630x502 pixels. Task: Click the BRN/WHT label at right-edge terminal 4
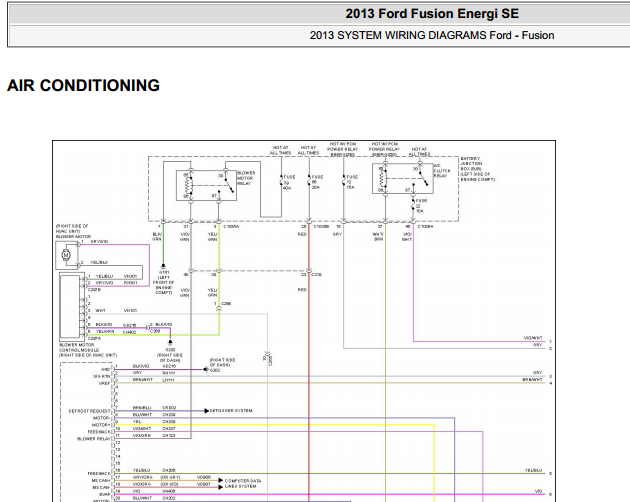pyautogui.click(x=532, y=379)
